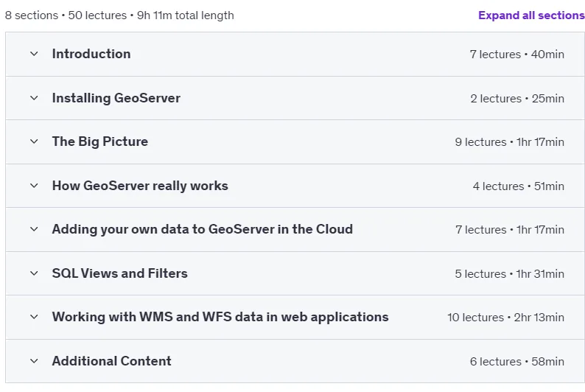
Task: Click the 7 lectures 40min label
Action: tap(516, 55)
